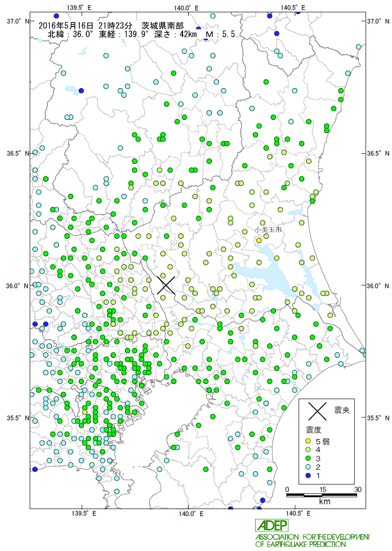The height and width of the screenshot is (551, 392).
Task: Click the yellow intensity dot below 小美玉市
Action: pos(259,241)
